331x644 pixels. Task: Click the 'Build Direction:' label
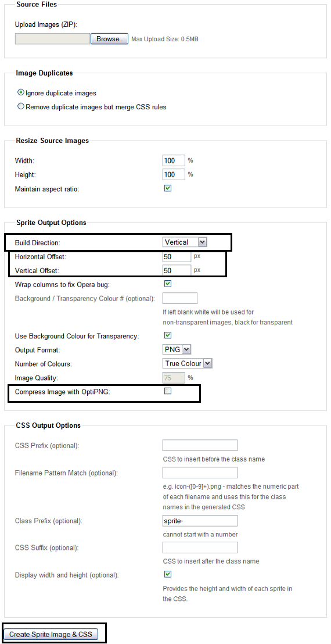38,243
